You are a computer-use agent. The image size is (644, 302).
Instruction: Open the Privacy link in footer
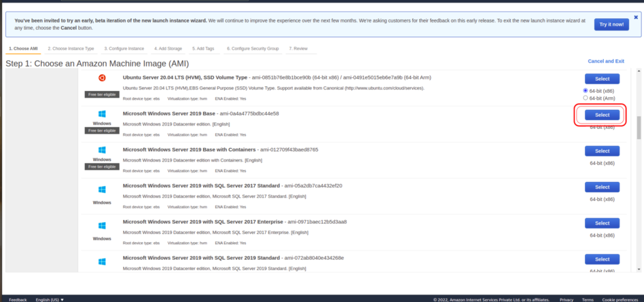click(567, 300)
